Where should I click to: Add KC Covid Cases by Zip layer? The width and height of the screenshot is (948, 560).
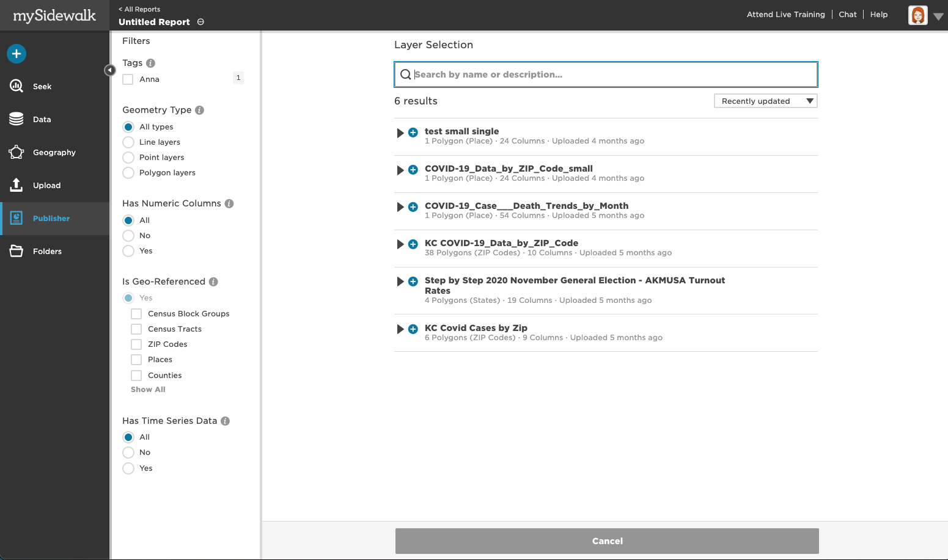coord(413,329)
